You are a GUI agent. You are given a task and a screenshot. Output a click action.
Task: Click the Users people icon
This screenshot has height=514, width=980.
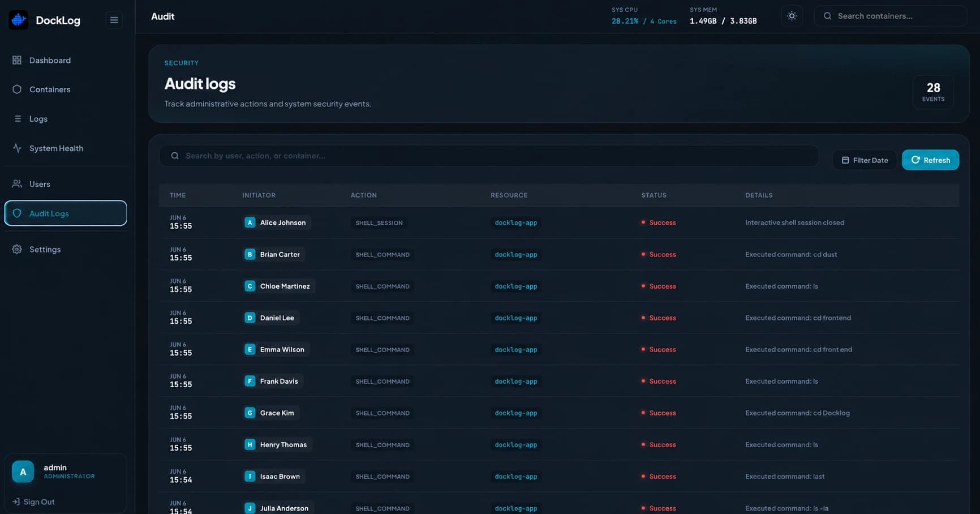pos(17,184)
